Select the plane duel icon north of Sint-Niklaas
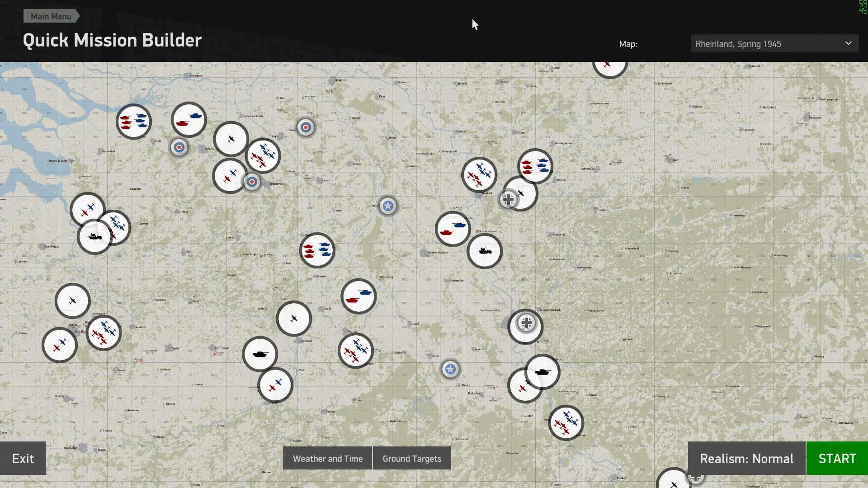This screenshot has height=488, width=868. [87, 209]
